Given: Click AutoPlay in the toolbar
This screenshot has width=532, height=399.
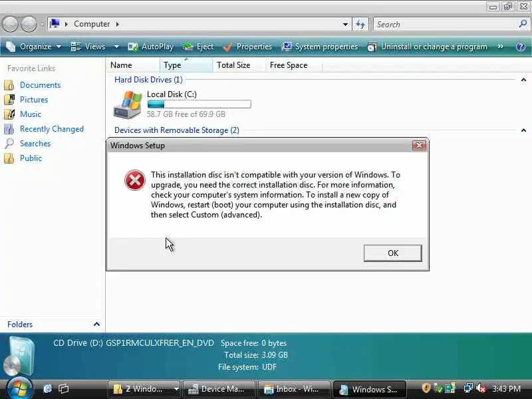Looking at the screenshot, I should click(x=151, y=47).
